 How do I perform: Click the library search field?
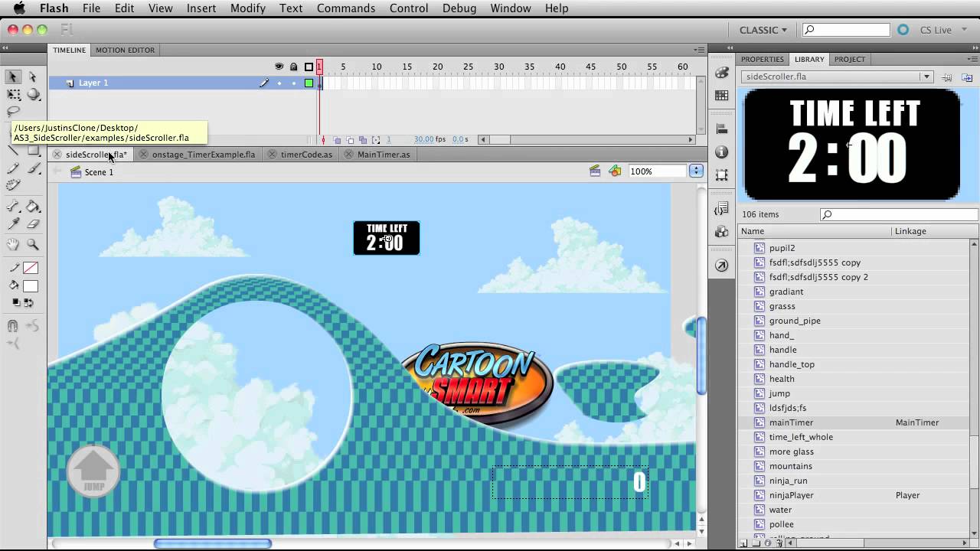(899, 215)
